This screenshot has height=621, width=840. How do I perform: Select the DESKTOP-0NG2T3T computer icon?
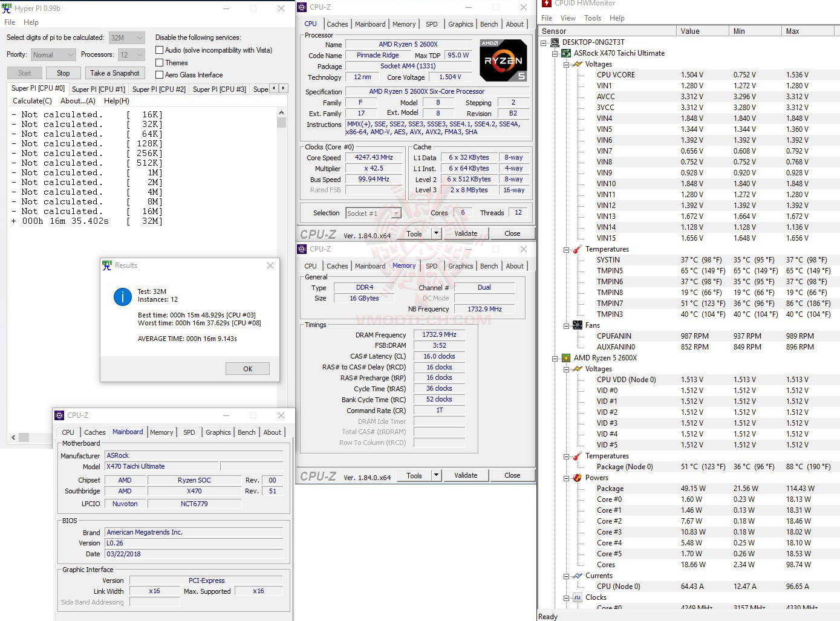555,42
